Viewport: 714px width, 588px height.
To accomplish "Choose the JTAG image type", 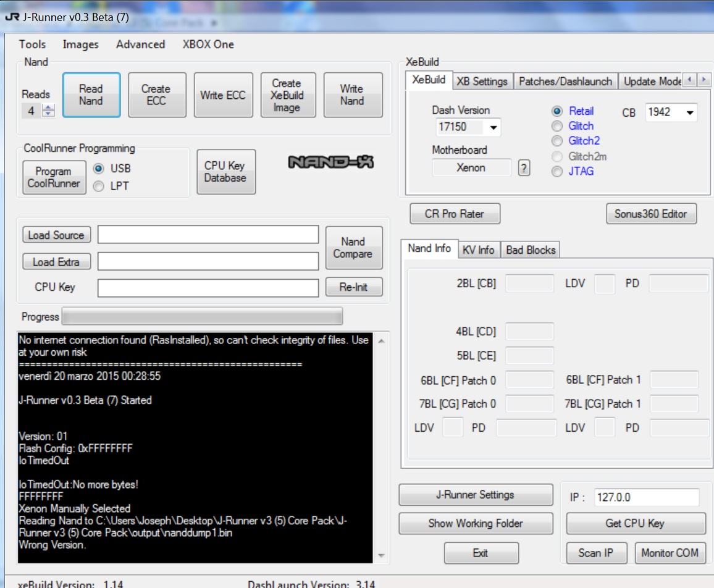I will pos(556,172).
